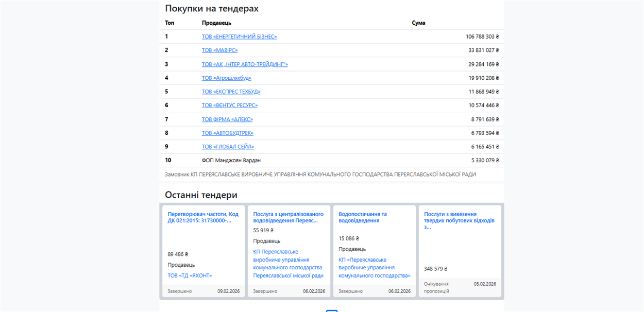Click the Сума column header
644x312 pixels.
[x=418, y=23]
